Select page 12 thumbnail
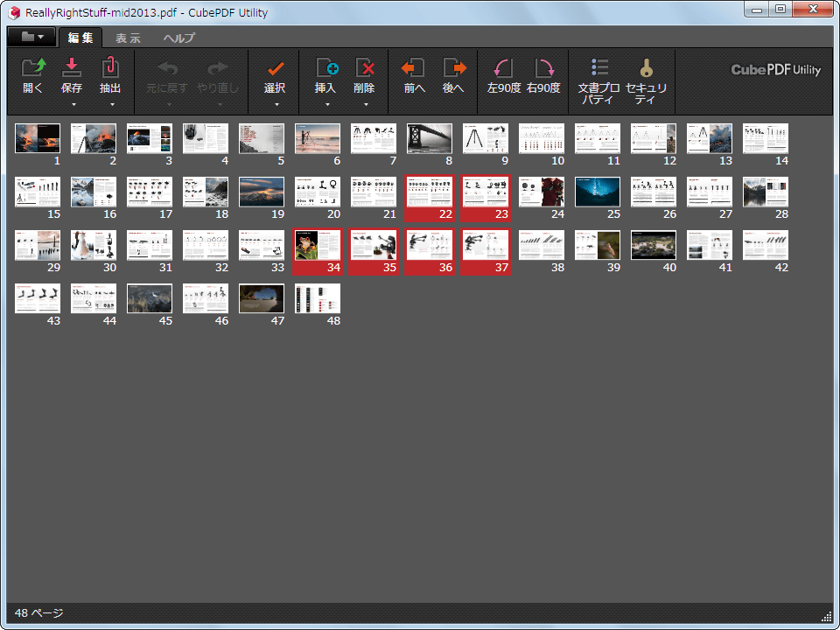The width and height of the screenshot is (840, 630). [654, 139]
